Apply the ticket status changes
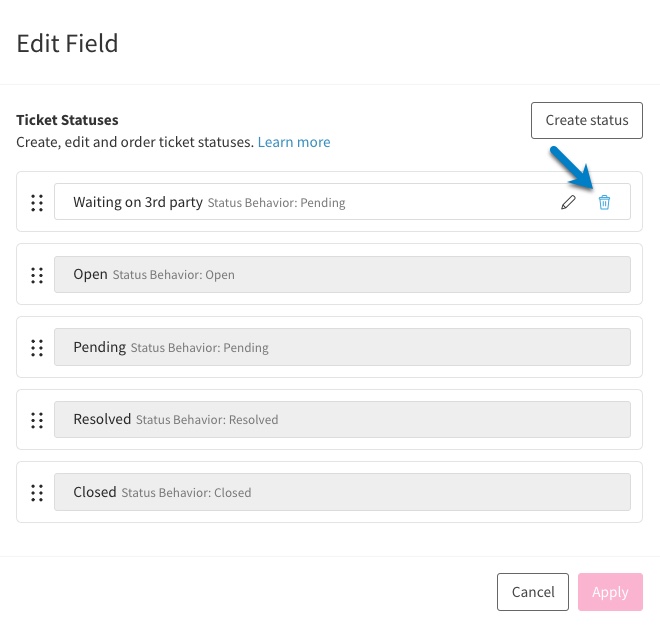Screen dimensions: 660x627 (x=610, y=592)
